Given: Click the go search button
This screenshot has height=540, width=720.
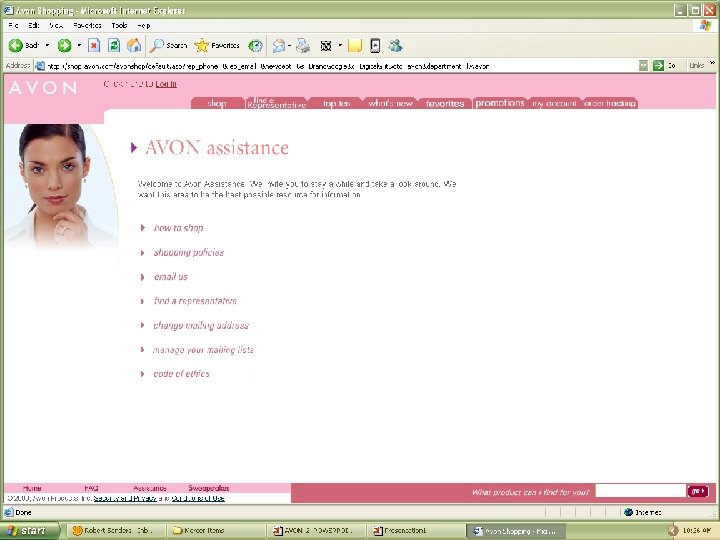Looking at the screenshot, I should (698, 491).
